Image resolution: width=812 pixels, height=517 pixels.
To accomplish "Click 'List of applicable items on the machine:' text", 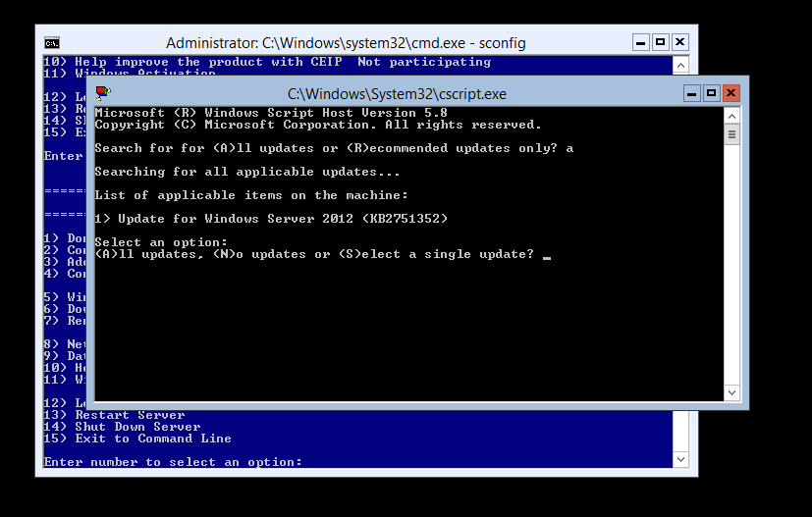I will 251,195.
